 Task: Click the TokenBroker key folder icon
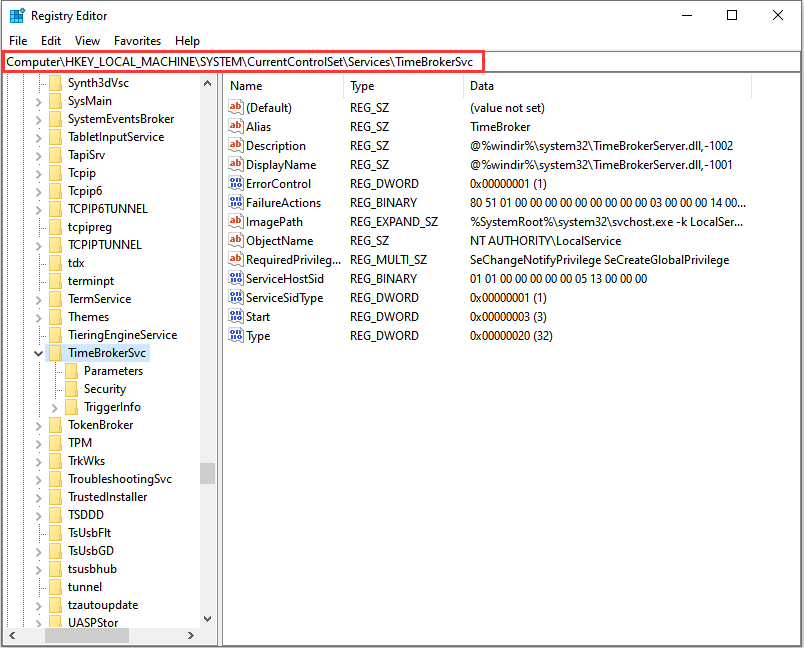tap(55, 424)
